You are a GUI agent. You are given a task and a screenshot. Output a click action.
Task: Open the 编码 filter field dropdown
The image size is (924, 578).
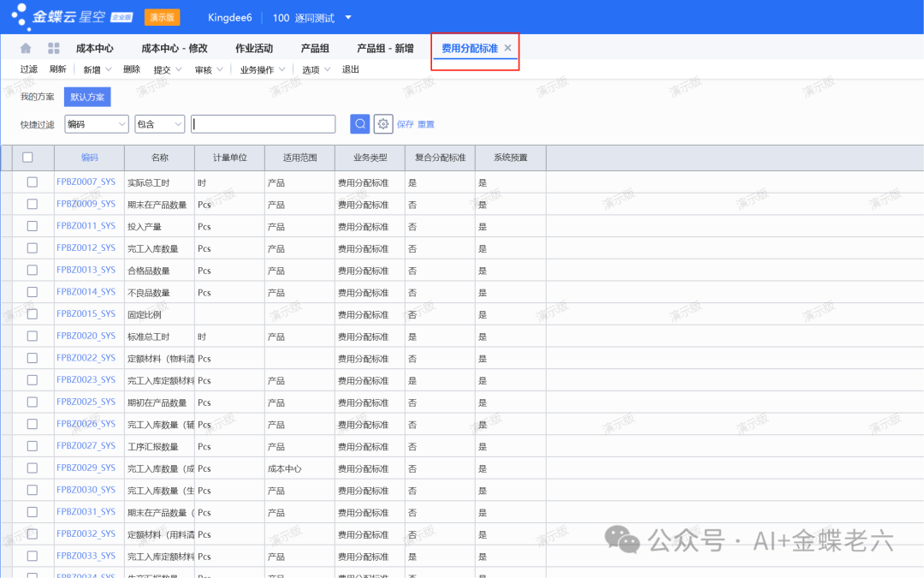click(x=96, y=124)
